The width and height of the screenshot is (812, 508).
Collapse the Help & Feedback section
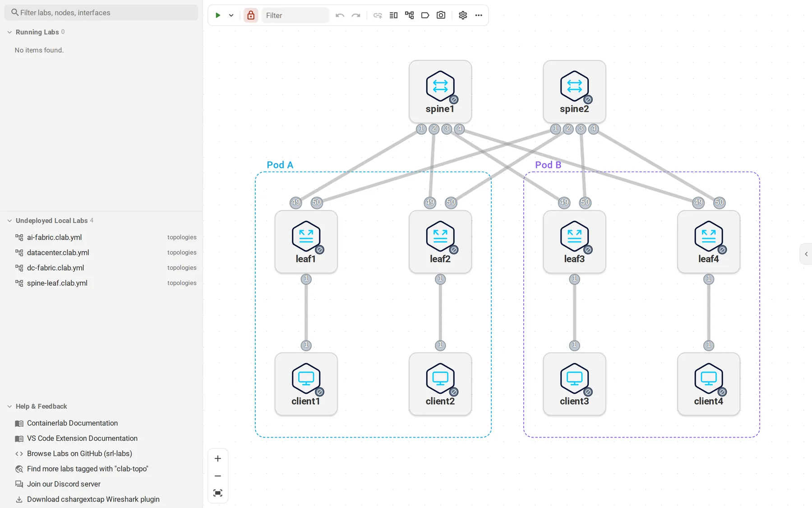(x=9, y=406)
